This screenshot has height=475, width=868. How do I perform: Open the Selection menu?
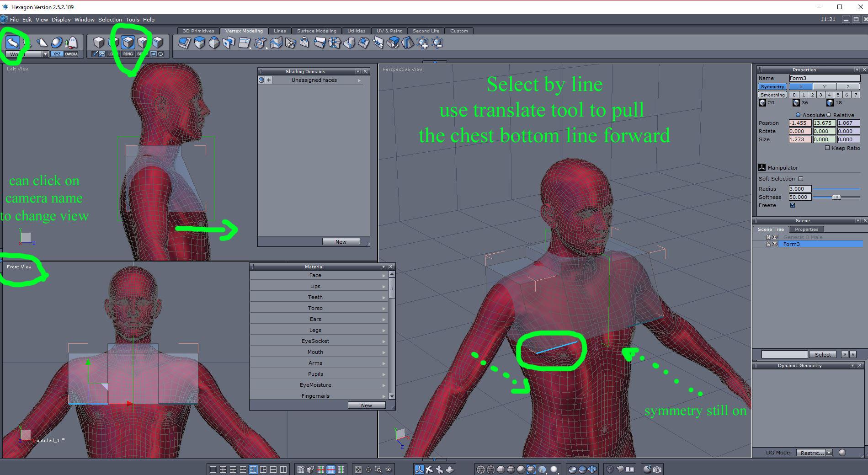tap(110, 20)
